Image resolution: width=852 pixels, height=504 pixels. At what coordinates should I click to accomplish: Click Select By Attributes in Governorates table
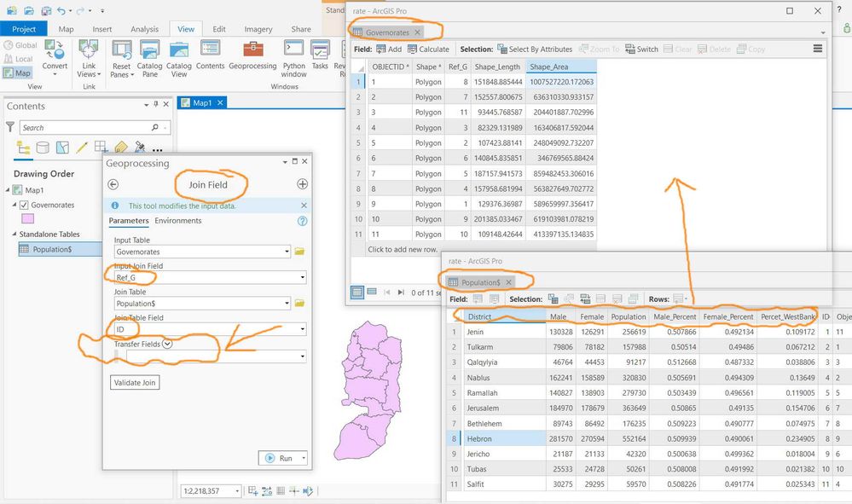[x=535, y=49]
